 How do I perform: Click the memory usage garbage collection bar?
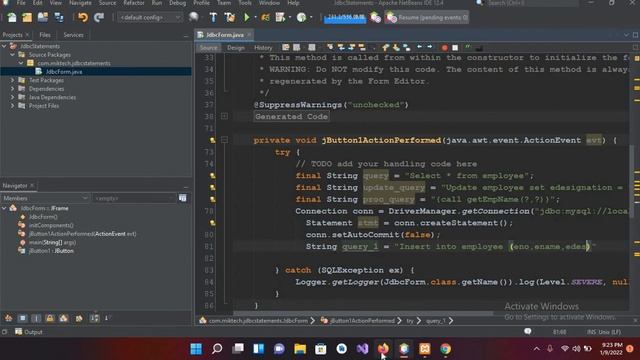pos(345,18)
